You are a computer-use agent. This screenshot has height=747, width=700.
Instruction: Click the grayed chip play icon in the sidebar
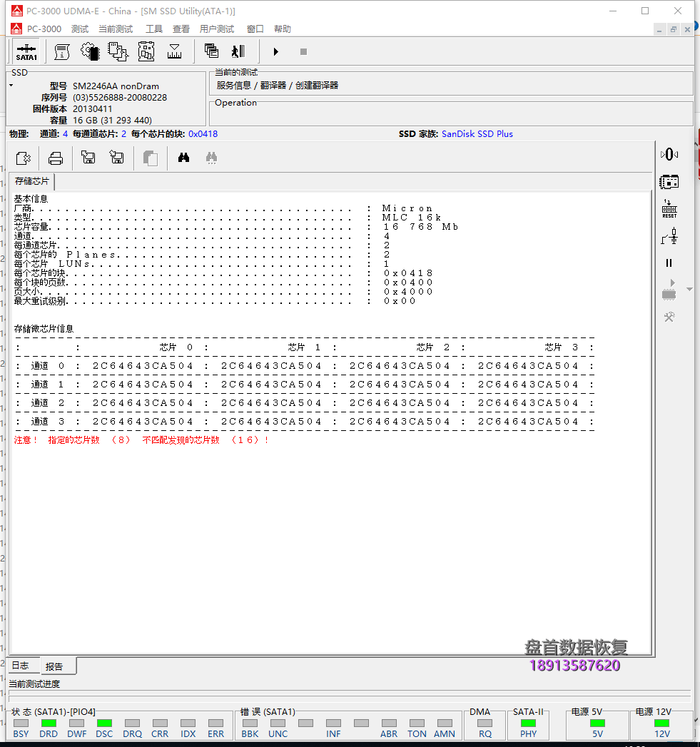[669, 290]
